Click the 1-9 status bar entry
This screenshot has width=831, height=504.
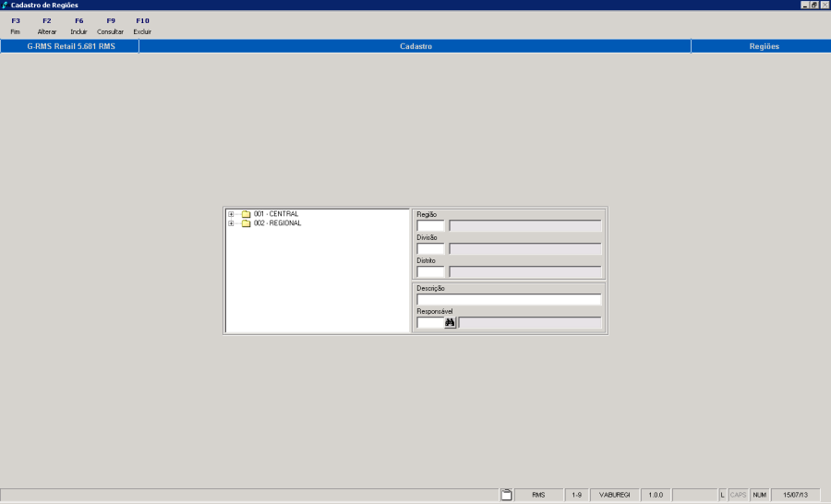(x=576, y=495)
